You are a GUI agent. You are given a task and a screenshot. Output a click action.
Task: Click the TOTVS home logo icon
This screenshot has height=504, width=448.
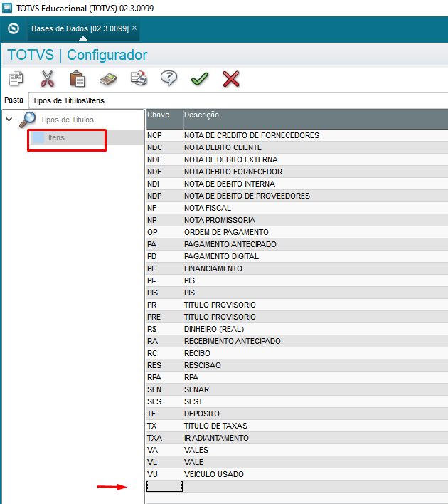point(14,28)
